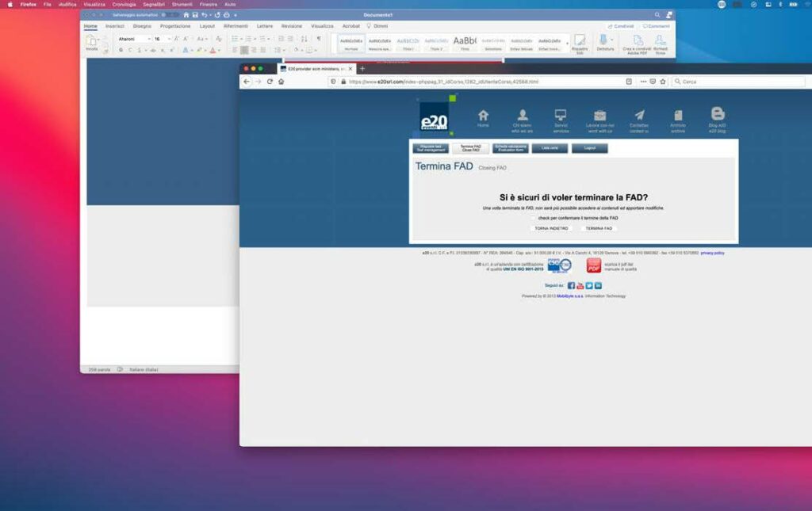Image resolution: width=812 pixels, height=511 pixels.
Task: Open the Blog e20 blogger icon
Action: [717, 114]
